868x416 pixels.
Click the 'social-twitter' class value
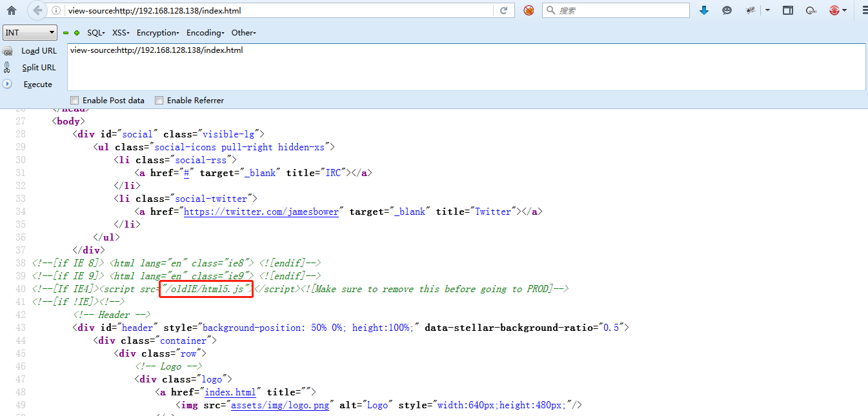tap(213, 199)
